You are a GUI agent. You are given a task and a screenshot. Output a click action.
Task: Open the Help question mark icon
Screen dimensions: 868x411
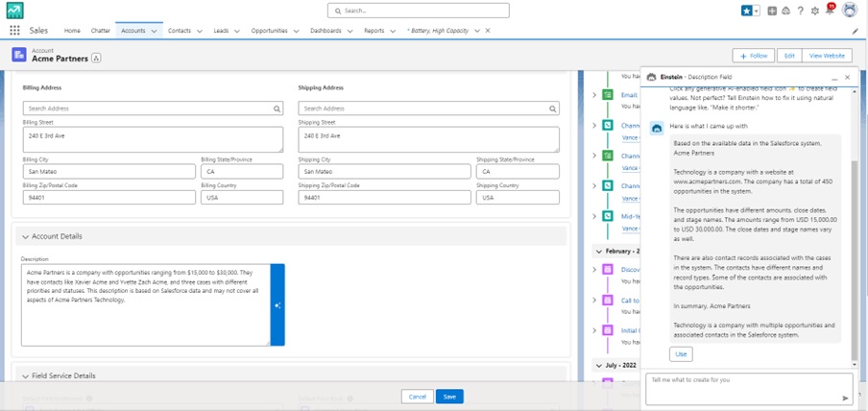pyautogui.click(x=801, y=11)
